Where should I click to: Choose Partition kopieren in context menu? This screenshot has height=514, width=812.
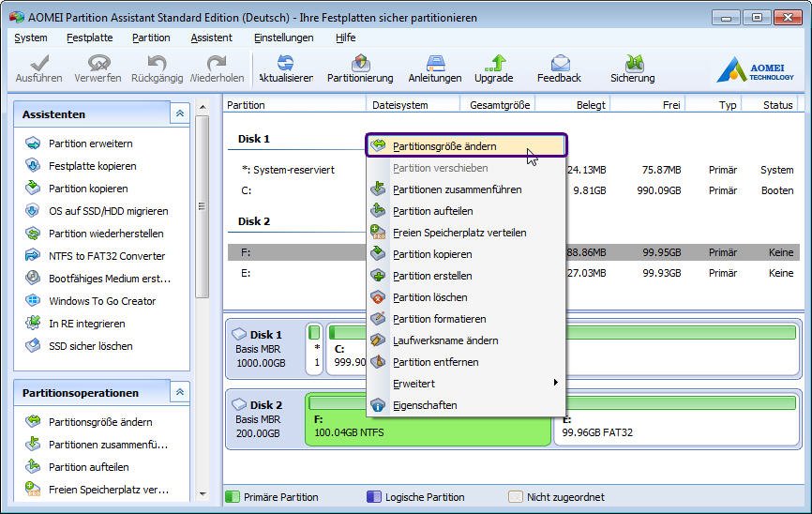(x=466, y=254)
